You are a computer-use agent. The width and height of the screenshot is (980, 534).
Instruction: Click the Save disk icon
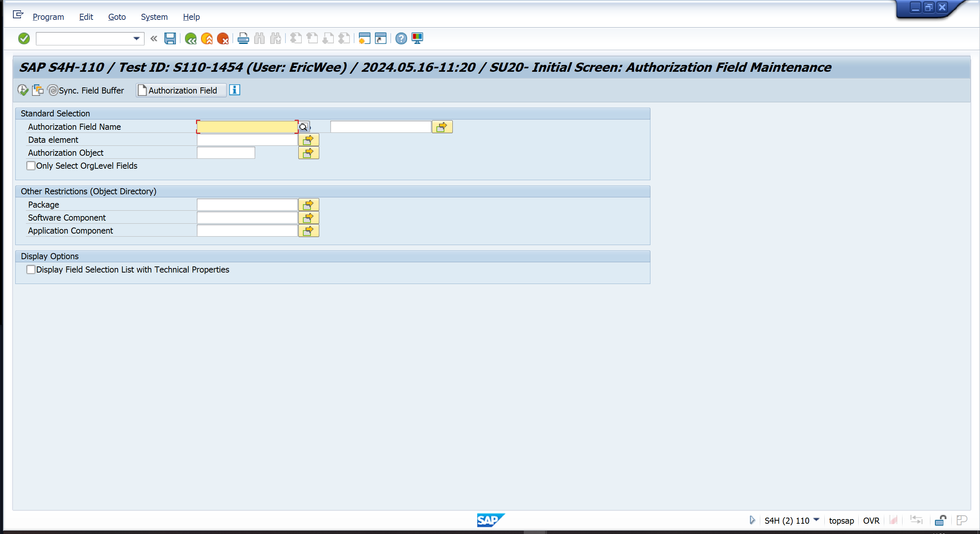pos(170,38)
